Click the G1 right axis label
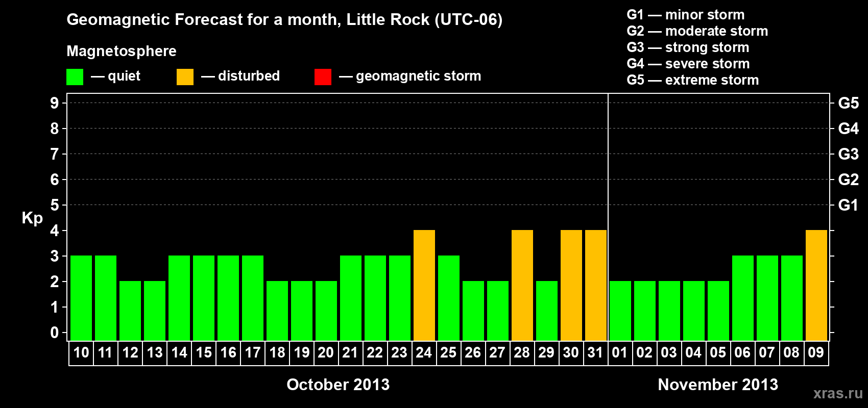 (x=849, y=205)
